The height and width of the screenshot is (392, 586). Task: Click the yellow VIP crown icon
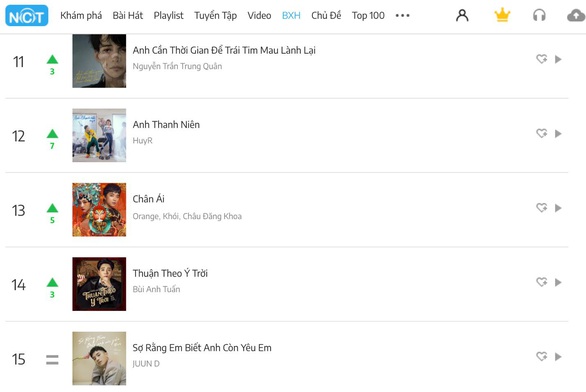[x=502, y=15]
